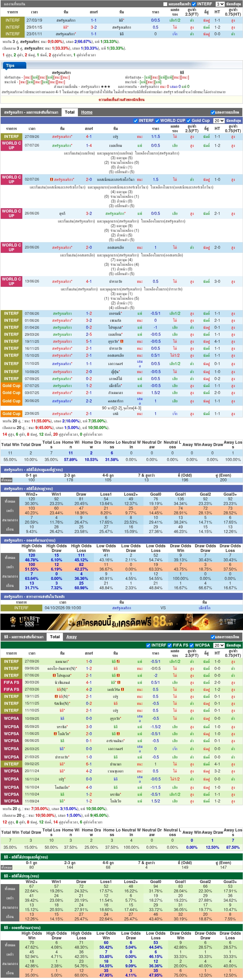This screenshot has height=980, width=243.
Task: Click red card icon beside สหรัฐอเมริกา in 02/07/26 row
Action: click(51, 180)
